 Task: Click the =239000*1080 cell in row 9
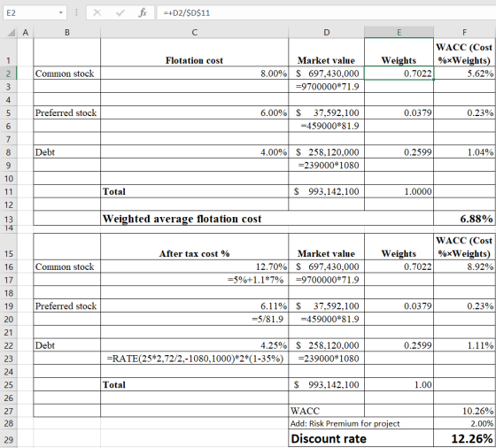[326, 165]
